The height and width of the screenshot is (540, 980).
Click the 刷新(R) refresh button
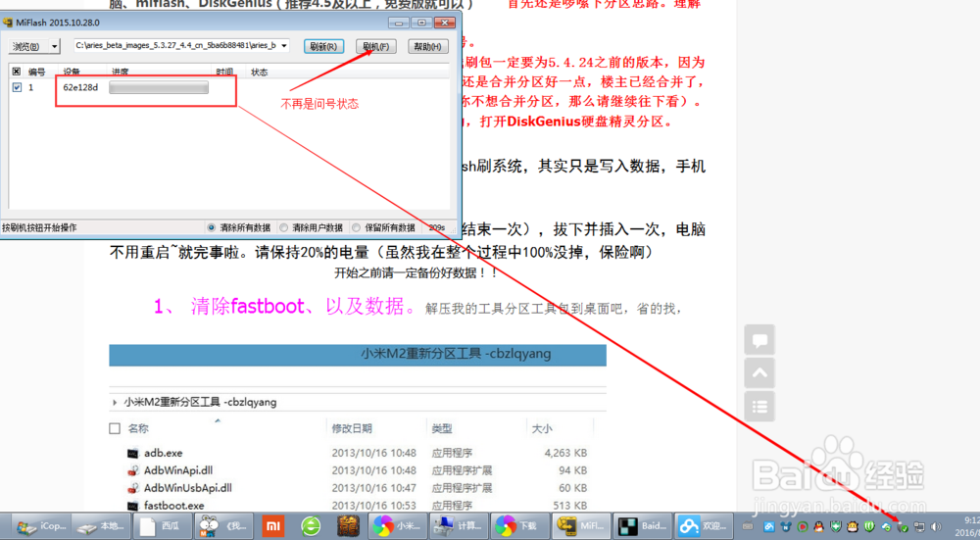(323, 46)
